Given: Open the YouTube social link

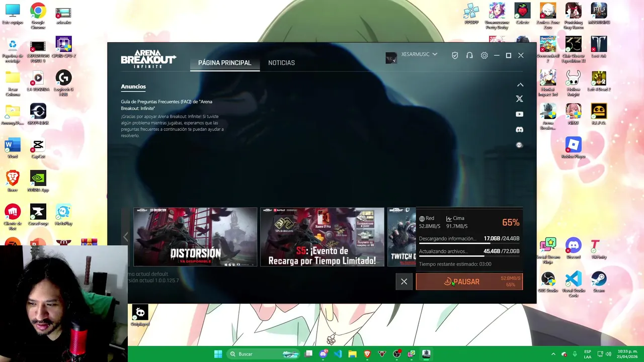Looking at the screenshot, I should 519,114.
